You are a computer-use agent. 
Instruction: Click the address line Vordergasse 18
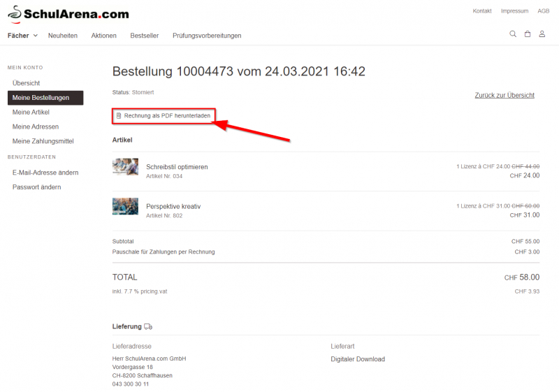coord(132,367)
